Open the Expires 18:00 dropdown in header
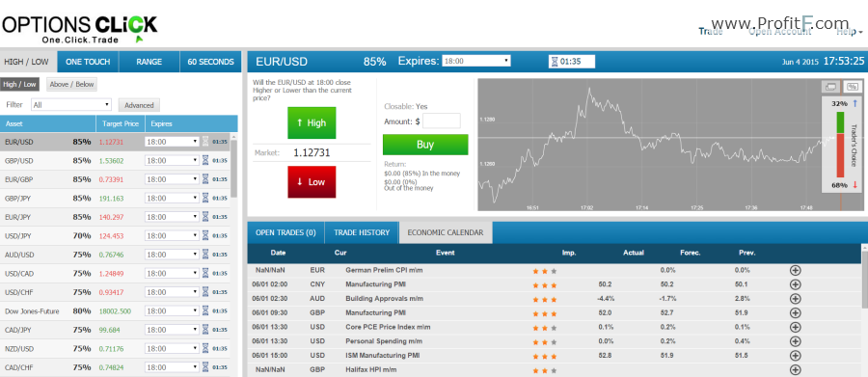This screenshot has height=377, width=868. pos(476,61)
